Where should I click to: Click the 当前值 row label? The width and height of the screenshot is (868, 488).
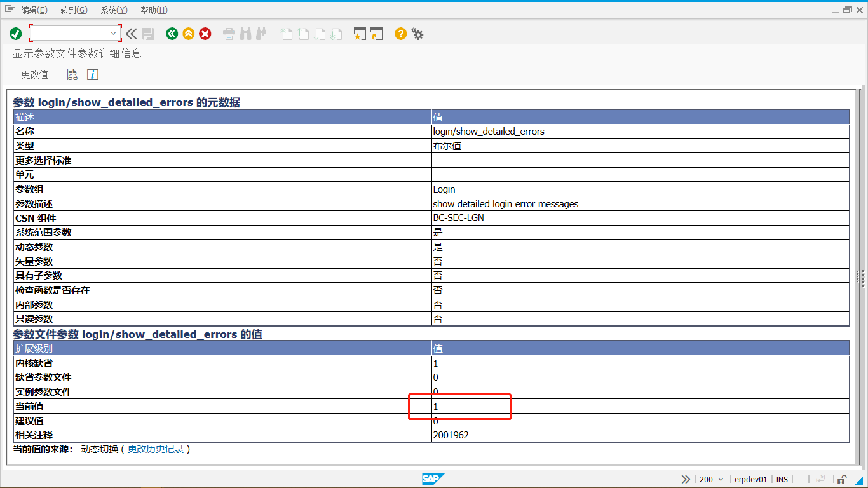(29, 407)
